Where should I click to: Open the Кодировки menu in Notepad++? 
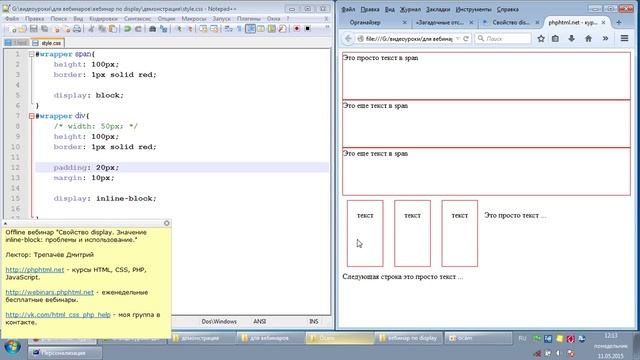click(103, 18)
